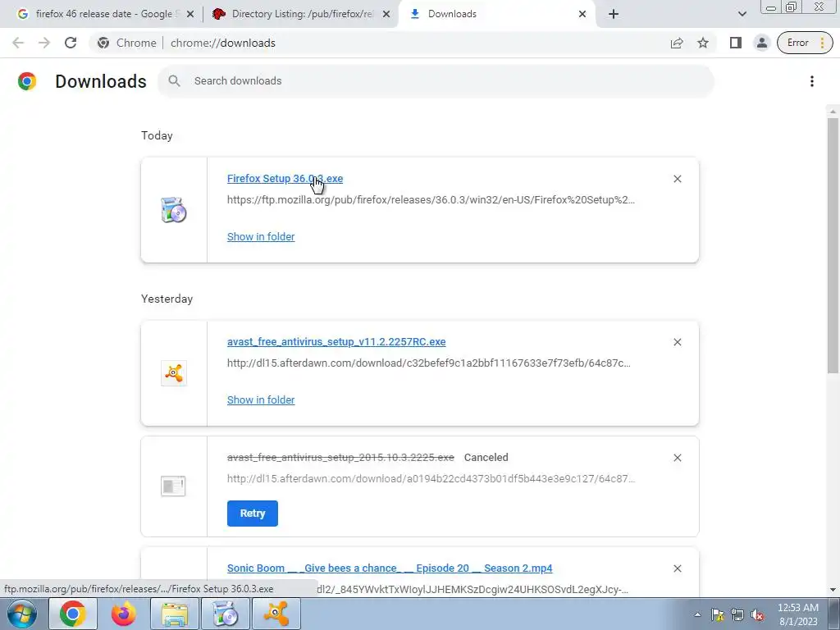840x630 pixels.
Task: Open Windows Explorer from the taskbar
Action: pyautogui.click(x=175, y=614)
